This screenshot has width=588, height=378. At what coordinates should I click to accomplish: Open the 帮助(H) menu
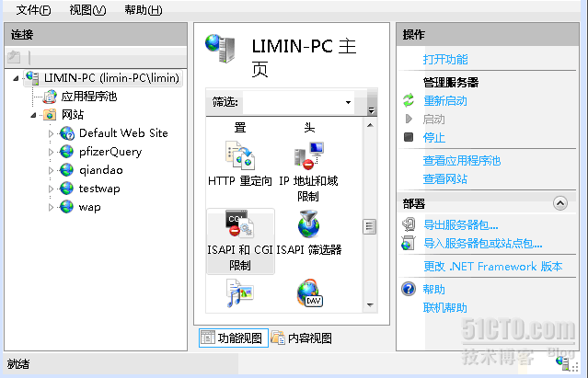pyautogui.click(x=144, y=10)
